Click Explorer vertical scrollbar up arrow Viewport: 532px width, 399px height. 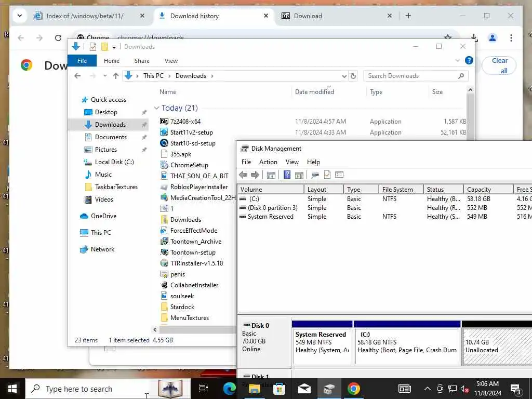click(470, 90)
